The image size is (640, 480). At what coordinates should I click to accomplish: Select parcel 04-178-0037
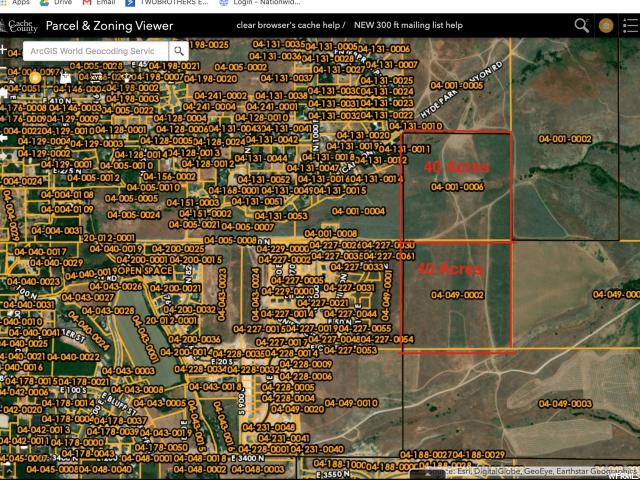click(121, 420)
